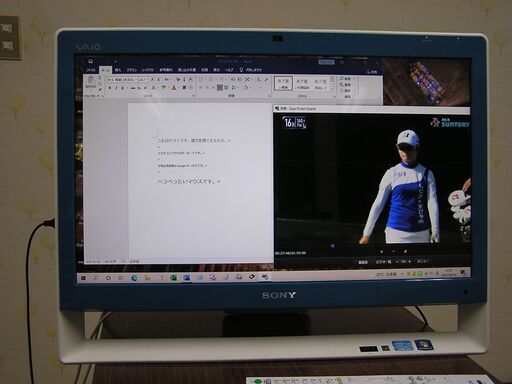Click the Excel icon on the taskbar
Screen dimensions: 512x384
(173, 277)
